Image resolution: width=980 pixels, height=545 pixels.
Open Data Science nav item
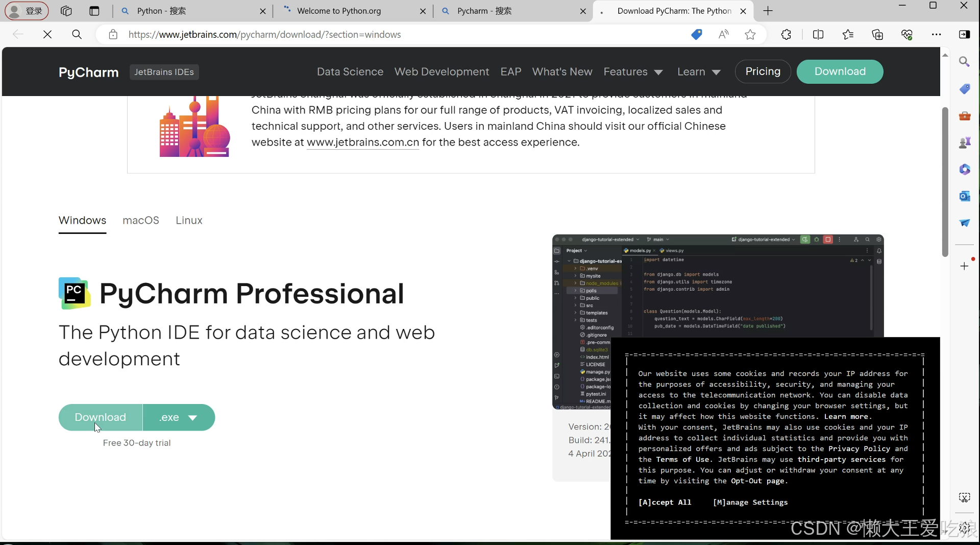[x=350, y=72]
